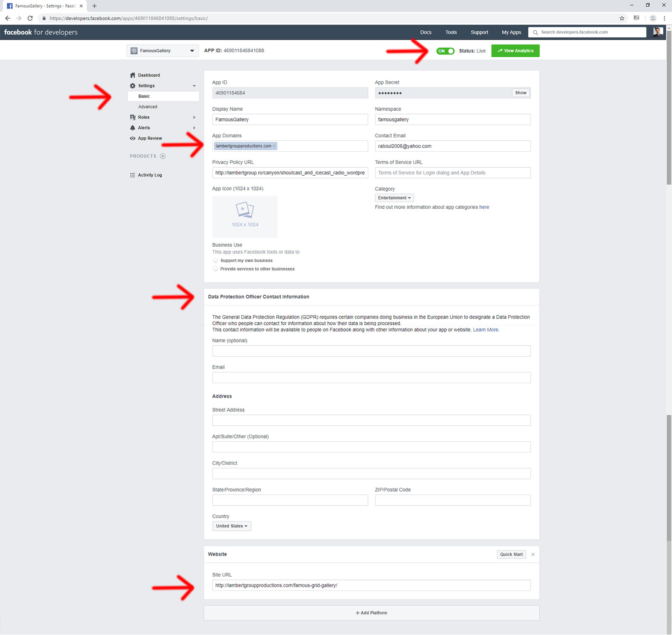Image resolution: width=672 pixels, height=635 pixels.
Task: Open the Advanced settings page
Action: (148, 107)
